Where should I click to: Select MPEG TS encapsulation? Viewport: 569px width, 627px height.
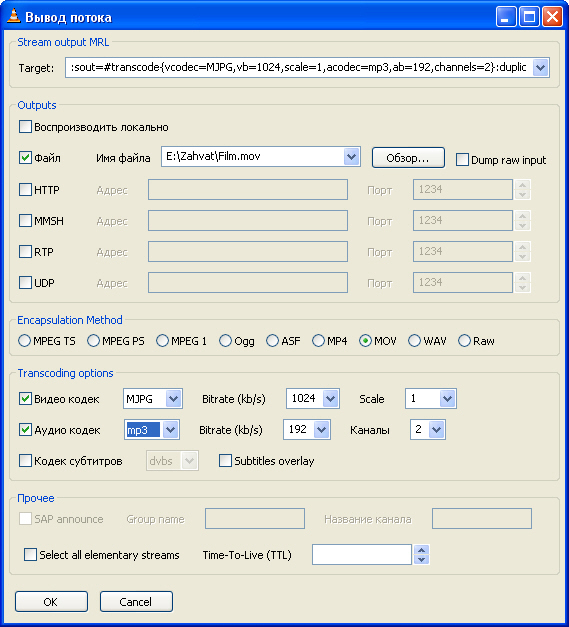(24, 341)
